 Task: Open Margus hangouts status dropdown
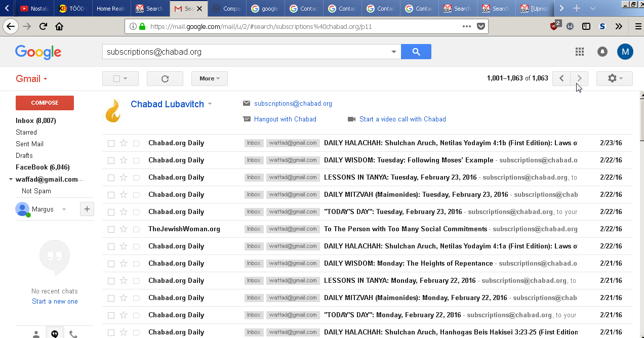(x=64, y=209)
